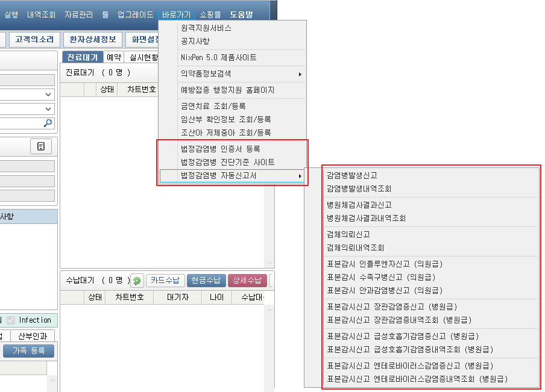Open the 업그레이드 menu in menu bar
Viewport: 545px width, 392px height.
(x=135, y=14)
